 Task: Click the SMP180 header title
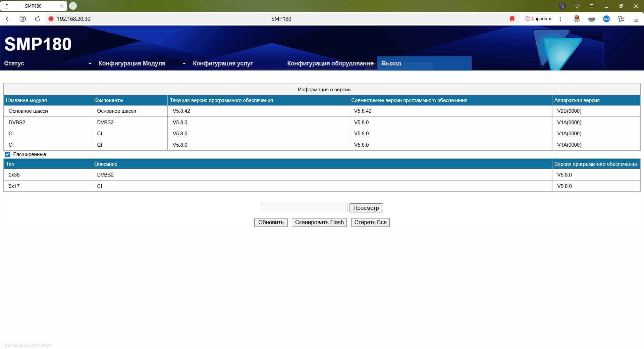[38, 44]
